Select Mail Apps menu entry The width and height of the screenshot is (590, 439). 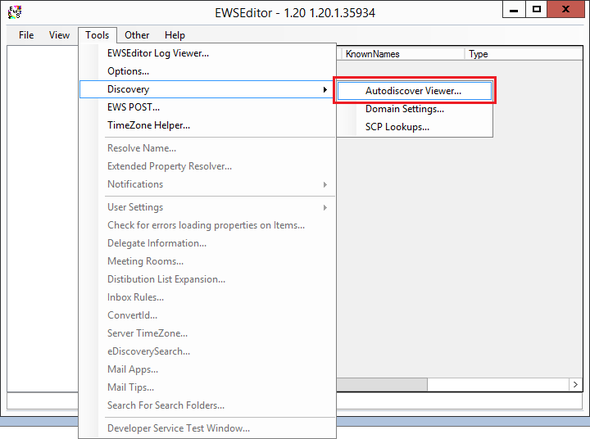[x=208, y=369]
